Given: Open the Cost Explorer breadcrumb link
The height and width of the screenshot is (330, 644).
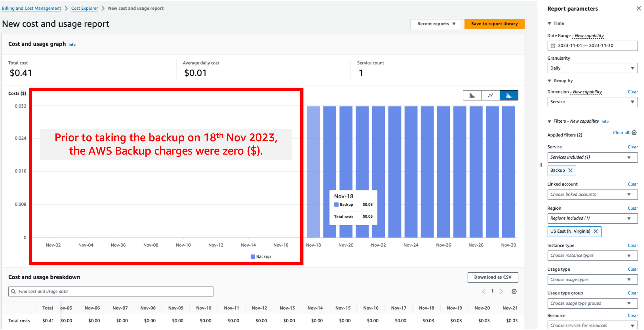Looking at the screenshot, I should pos(85,8).
